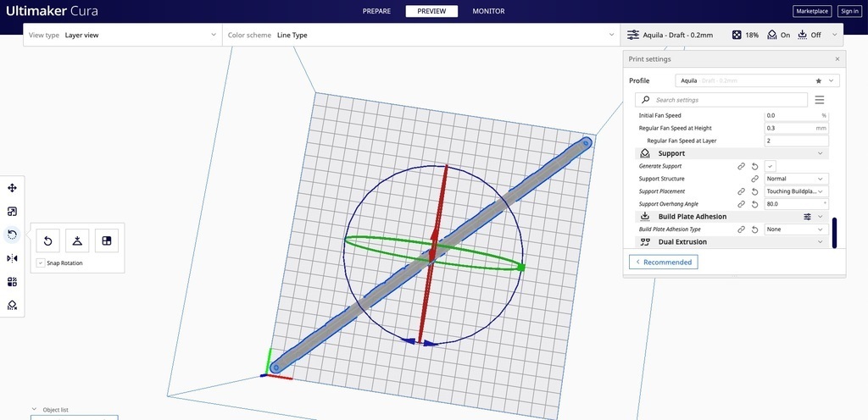This screenshot has height=420, width=868.
Task: Open Build Plate Adhesion Type dropdown
Action: point(795,229)
